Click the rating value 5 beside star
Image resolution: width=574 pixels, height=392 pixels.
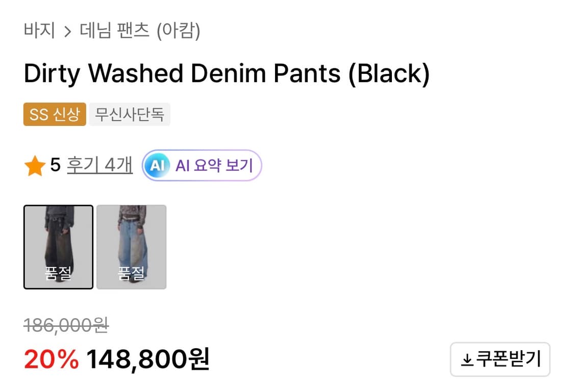56,164
